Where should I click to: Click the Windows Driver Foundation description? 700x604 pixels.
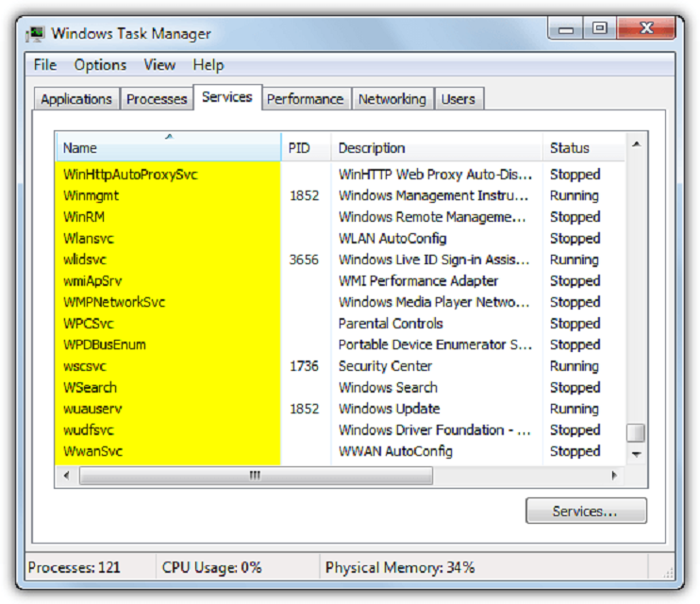point(435,430)
